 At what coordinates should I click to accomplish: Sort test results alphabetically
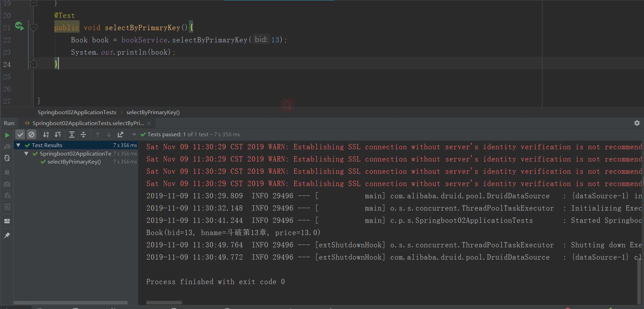[x=46, y=135]
